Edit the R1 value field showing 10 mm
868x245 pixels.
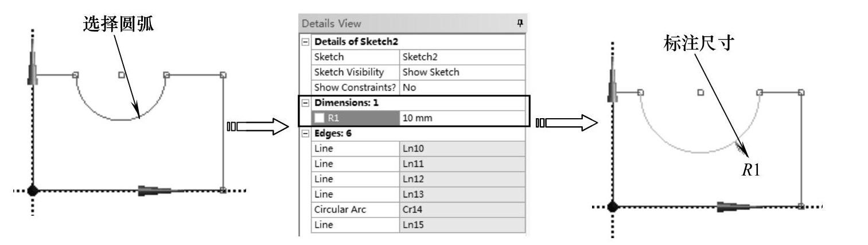click(x=461, y=118)
